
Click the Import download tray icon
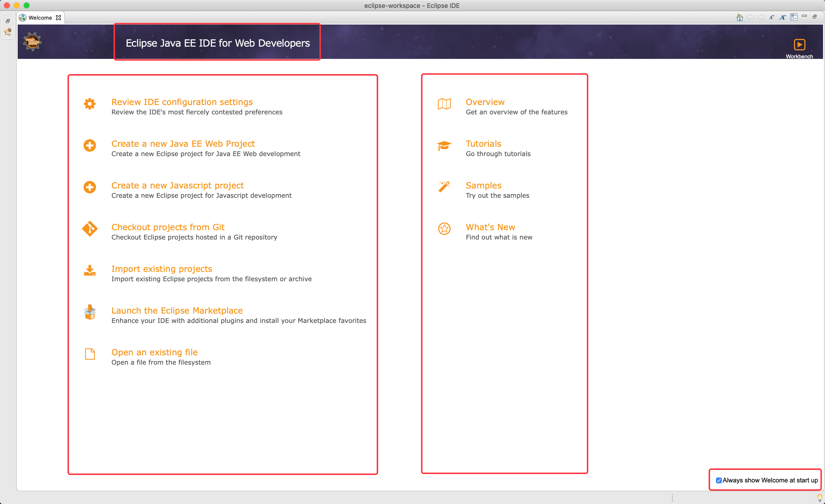(90, 270)
